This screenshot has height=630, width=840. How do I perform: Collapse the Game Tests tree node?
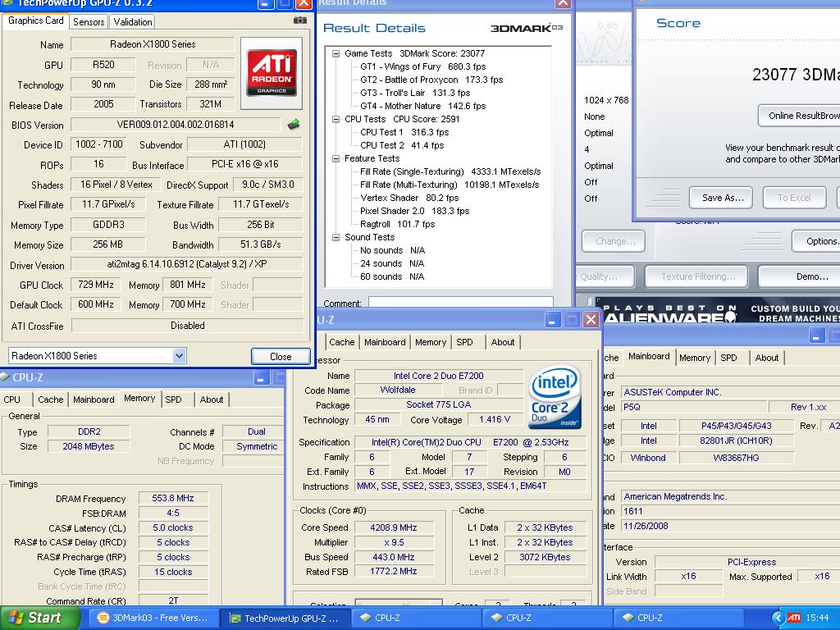pyautogui.click(x=336, y=53)
